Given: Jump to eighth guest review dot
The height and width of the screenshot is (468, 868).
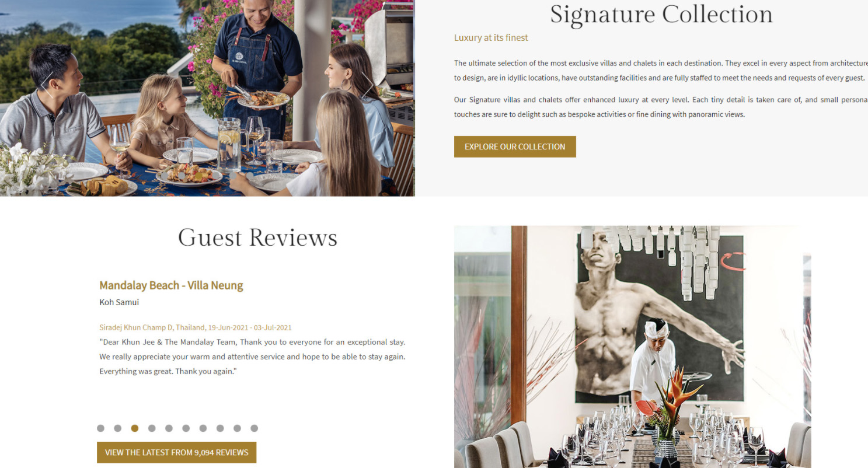Looking at the screenshot, I should (220, 428).
